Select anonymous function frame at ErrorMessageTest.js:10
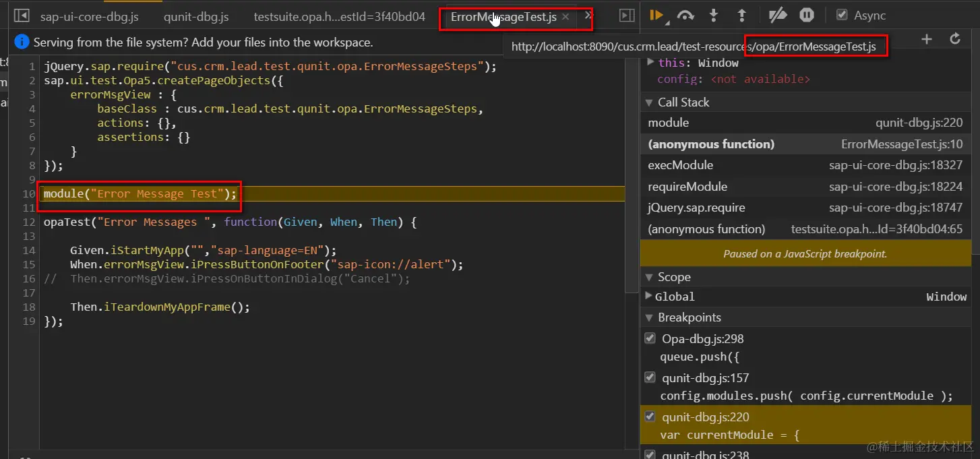The width and height of the screenshot is (980, 459). (805, 144)
